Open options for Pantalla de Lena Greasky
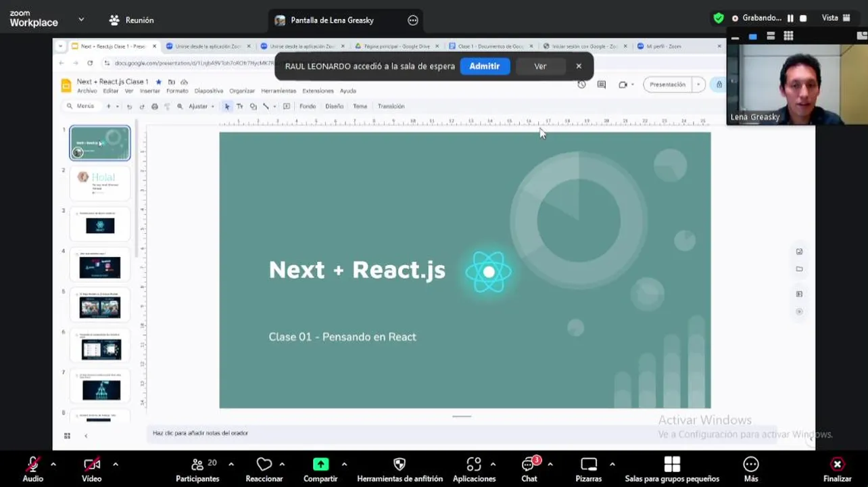868x487 pixels. tap(413, 20)
